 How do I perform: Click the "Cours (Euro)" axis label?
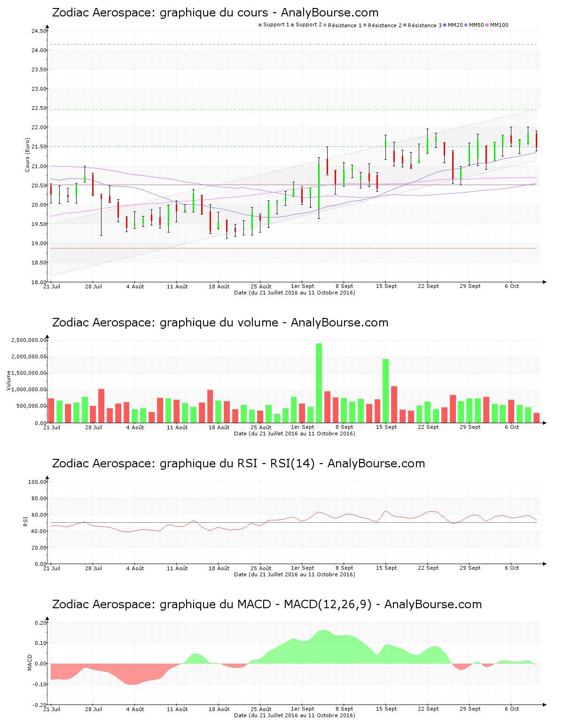coord(27,155)
